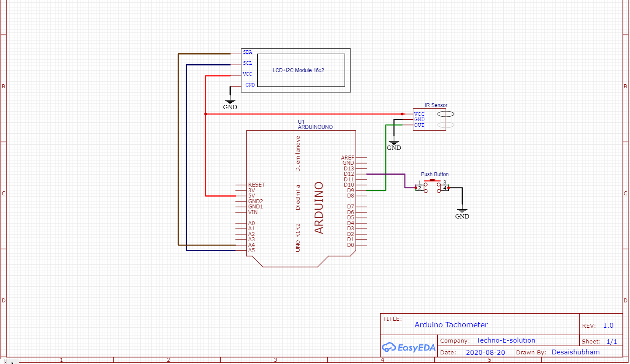The image size is (630, 364).
Task: Click the SDA pin label on LCD
Action: pos(247,52)
